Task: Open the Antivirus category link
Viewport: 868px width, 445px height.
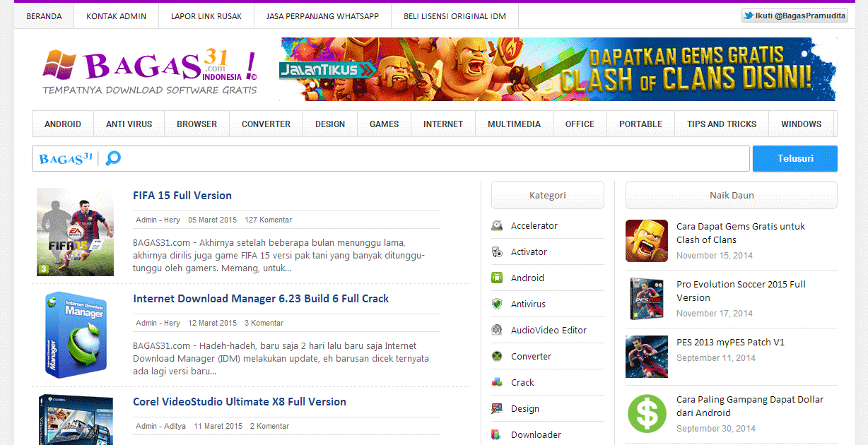Action: (529, 304)
